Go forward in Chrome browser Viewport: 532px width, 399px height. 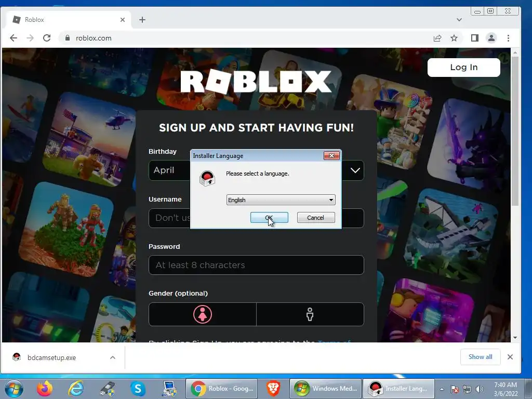coord(30,38)
